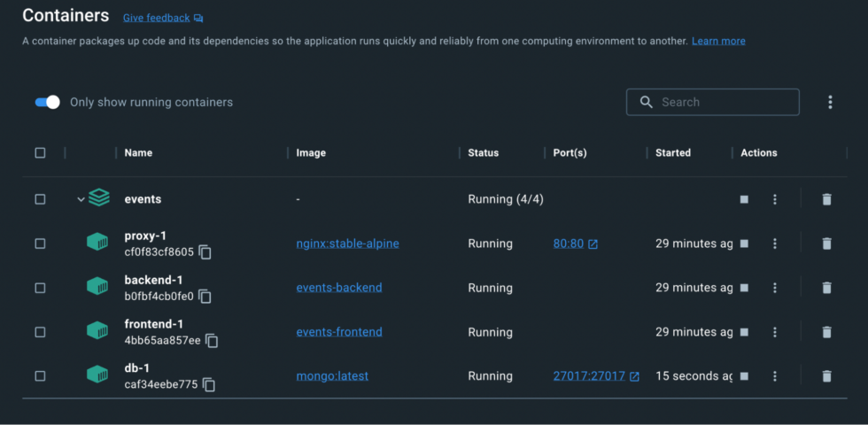868x425 pixels.
Task: Open the nginx:stable-alpine image link
Action: pos(347,243)
